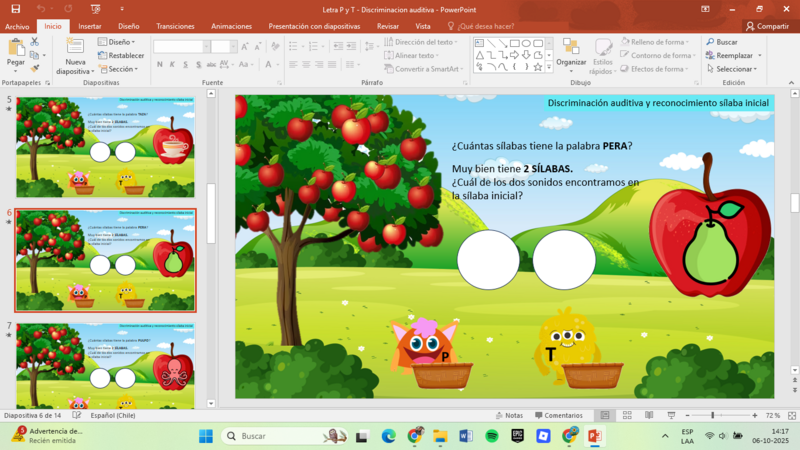Click the increase indent icon
This screenshot has height=450, width=800.
click(352, 46)
